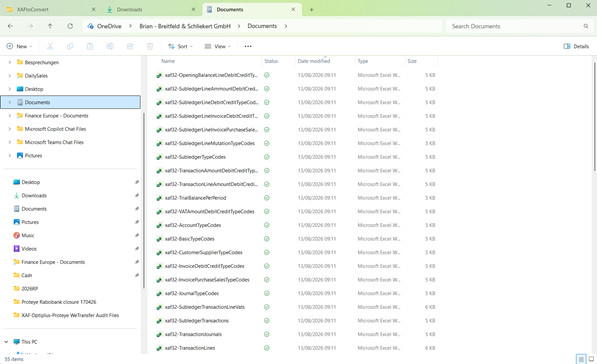This screenshot has width=597, height=364.
Task: Switch to details list view icon in status bar
Action: pos(581,359)
